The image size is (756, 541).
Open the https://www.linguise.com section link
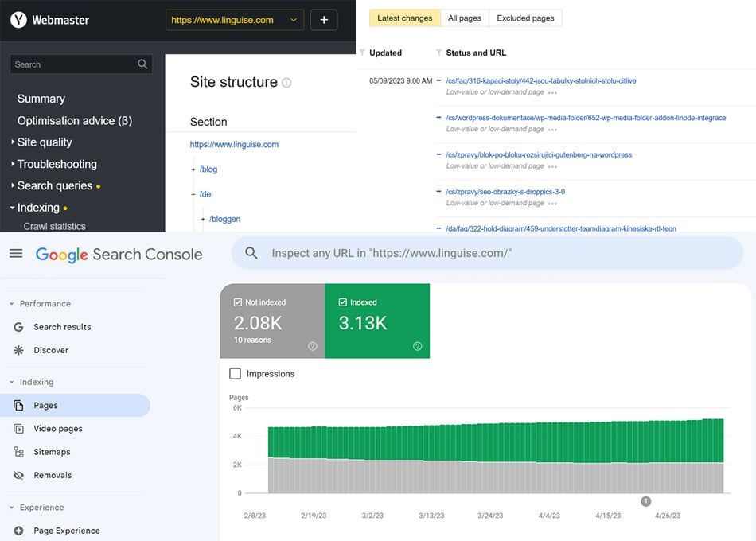[234, 145]
